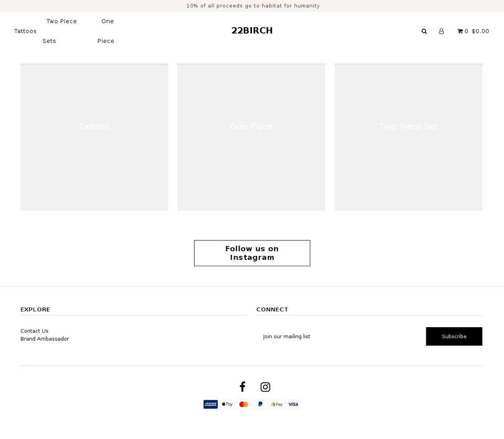504x439 pixels.
Task: Open the Tattoos collection tile
Action: [94, 137]
